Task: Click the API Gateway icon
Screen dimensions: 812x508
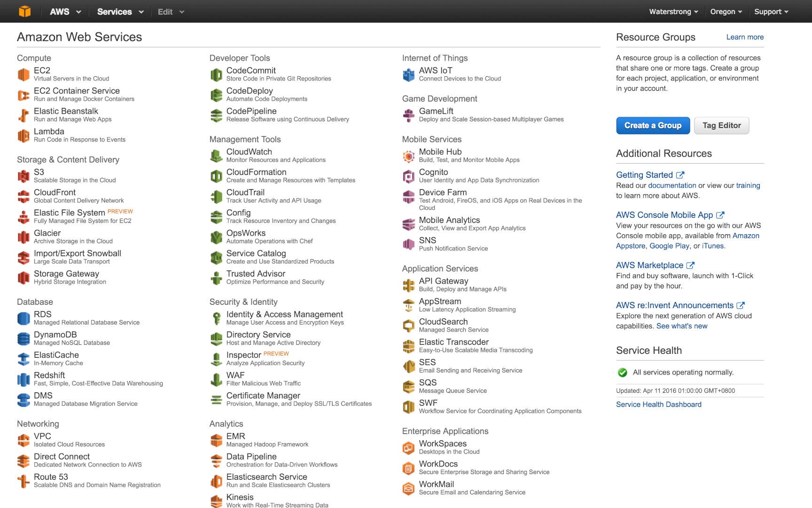Action: click(x=409, y=285)
